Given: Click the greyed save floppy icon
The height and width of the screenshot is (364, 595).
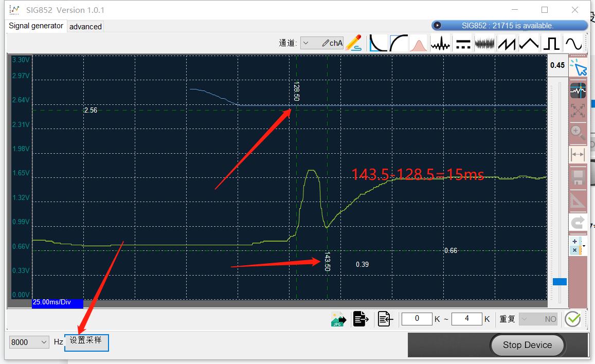Looking at the screenshot, I should click(578, 177).
